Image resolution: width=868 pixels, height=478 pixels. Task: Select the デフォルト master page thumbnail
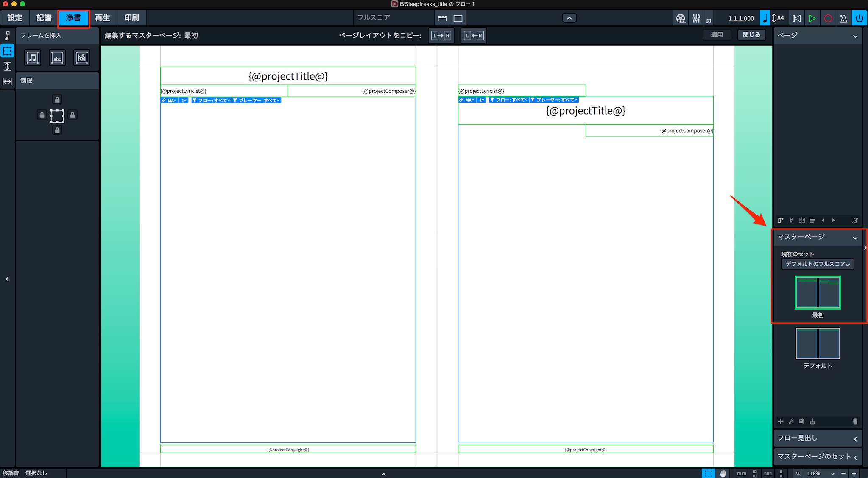click(x=818, y=344)
